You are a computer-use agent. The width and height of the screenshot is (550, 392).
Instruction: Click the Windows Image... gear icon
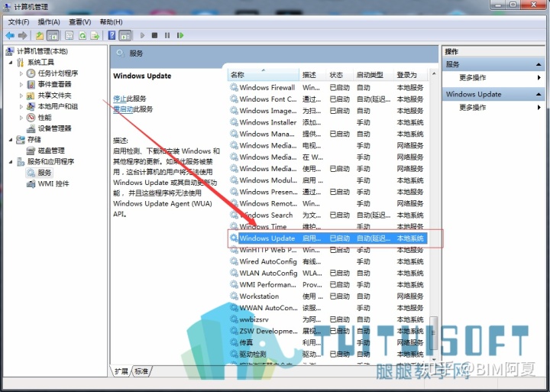[234, 111]
